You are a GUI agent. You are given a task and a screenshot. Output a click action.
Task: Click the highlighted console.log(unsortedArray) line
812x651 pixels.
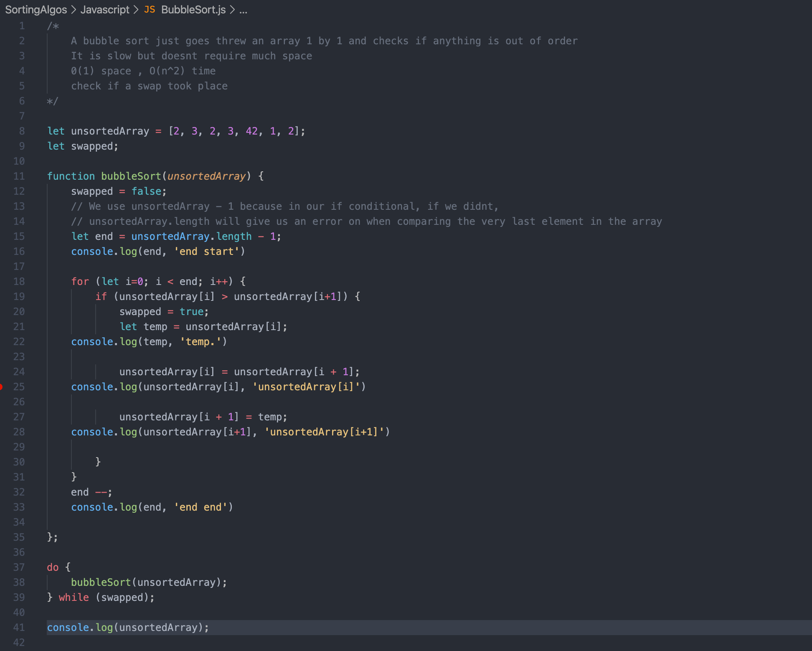[x=128, y=628]
